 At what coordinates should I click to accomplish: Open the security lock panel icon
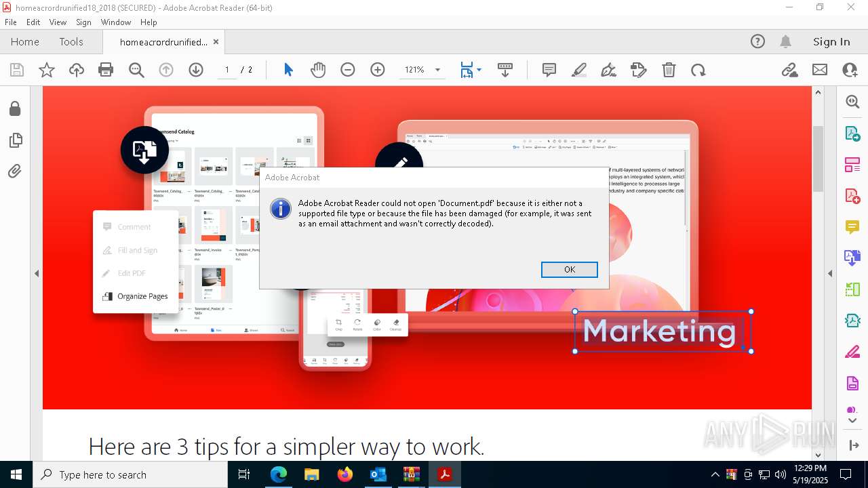click(x=15, y=109)
